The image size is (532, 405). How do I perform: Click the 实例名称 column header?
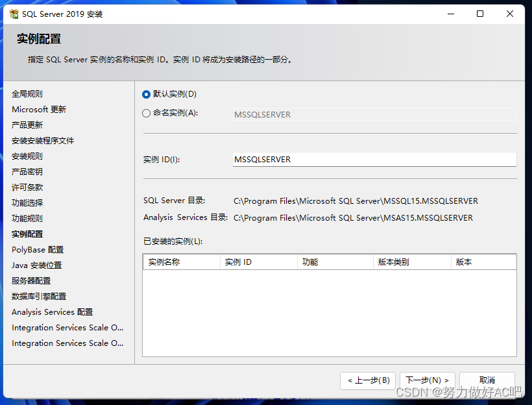click(182, 262)
